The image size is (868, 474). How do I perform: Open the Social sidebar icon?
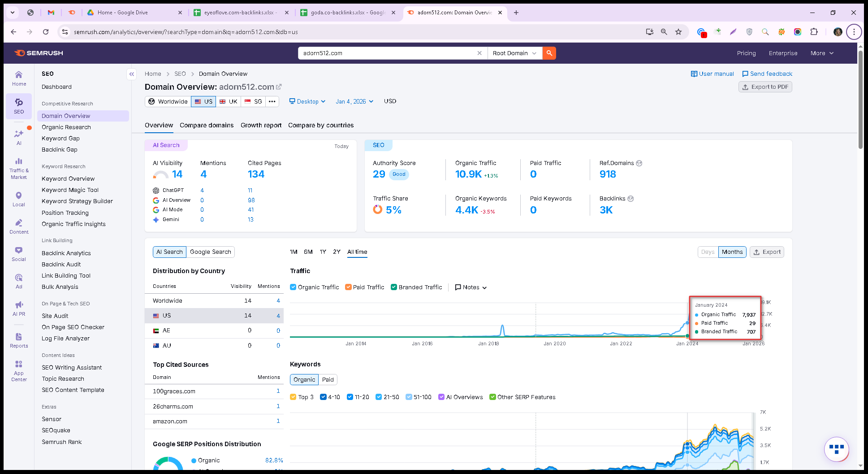pyautogui.click(x=19, y=253)
